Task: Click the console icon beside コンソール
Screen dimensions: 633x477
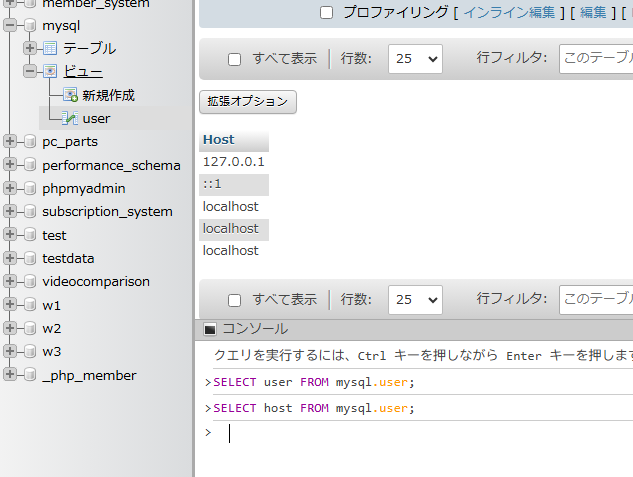Action: click(x=209, y=329)
